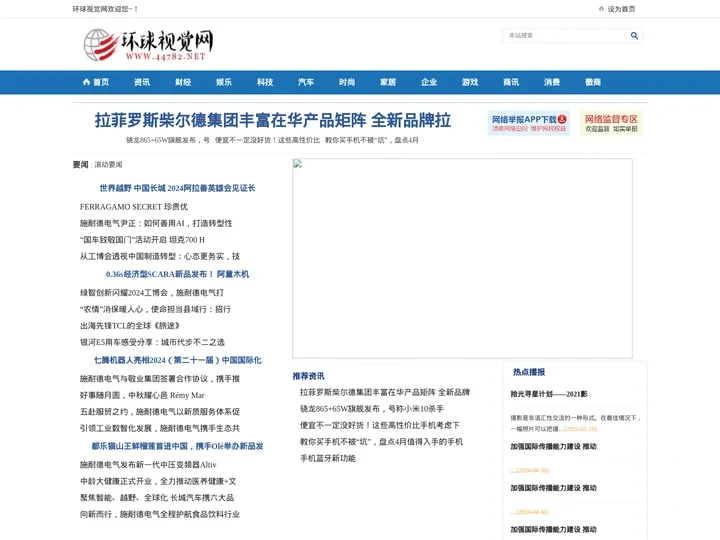Open article 出海先锋TCL的全球《旅途》
Viewport: 720px width, 540px height.
(129, 326)
